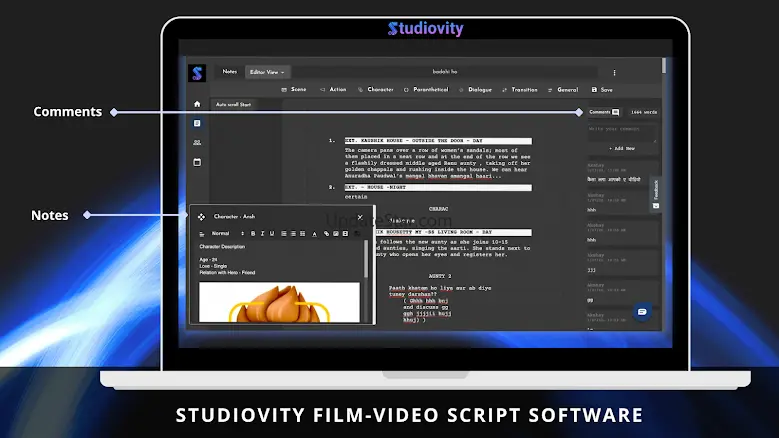Open the Home icon in the left sidebar
The height and width of the screenshot is (438, 779).
click(x=197, y=104)
